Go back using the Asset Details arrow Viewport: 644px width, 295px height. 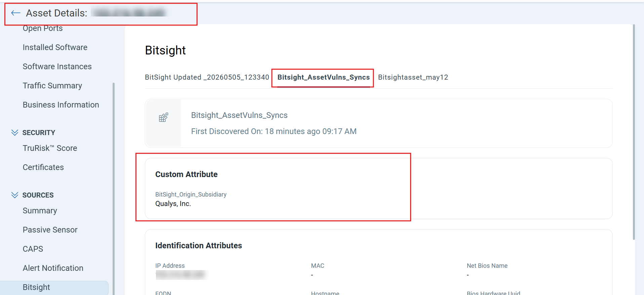click(15, 13)
